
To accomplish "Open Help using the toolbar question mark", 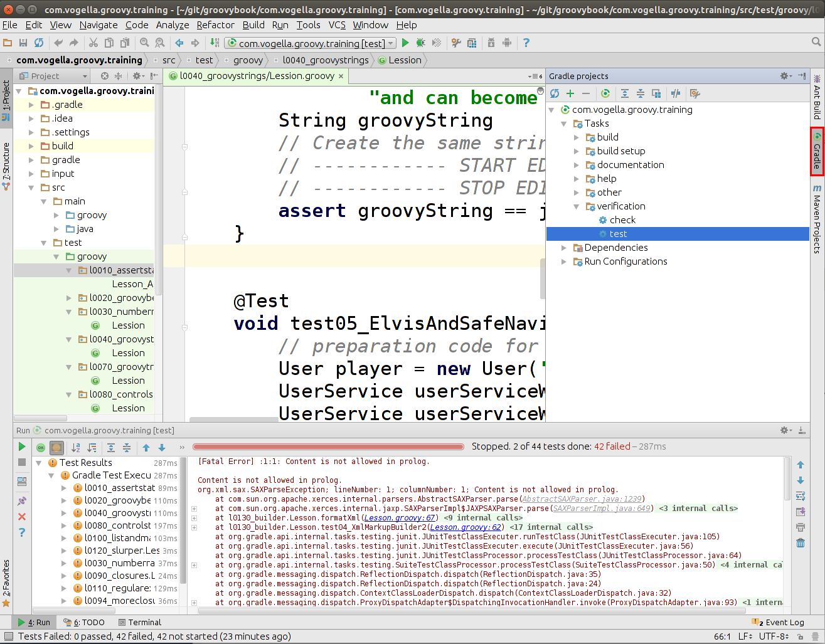I will (x=526, y=43).
